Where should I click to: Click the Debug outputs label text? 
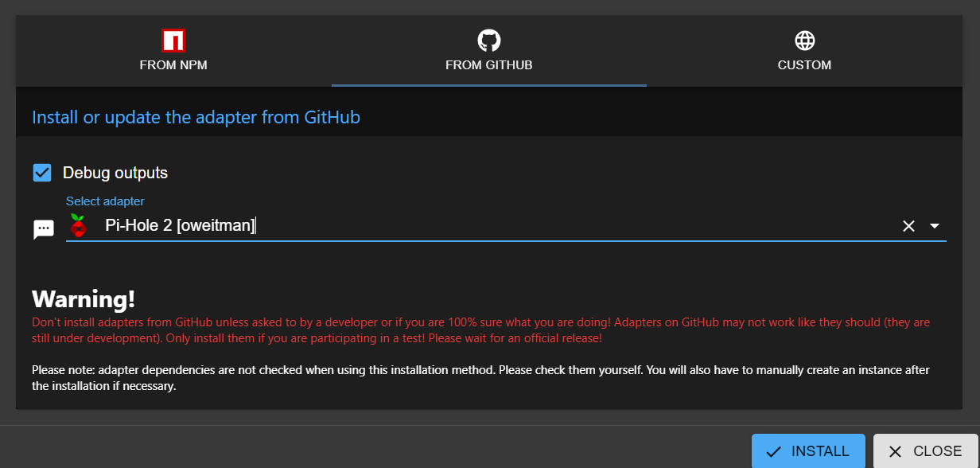coord(115,173)
